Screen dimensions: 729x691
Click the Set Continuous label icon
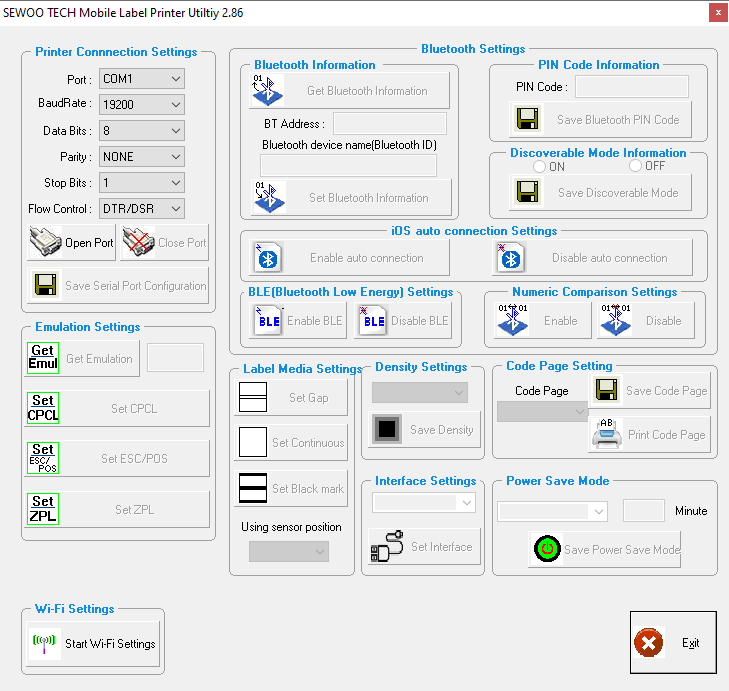(253, 442)
